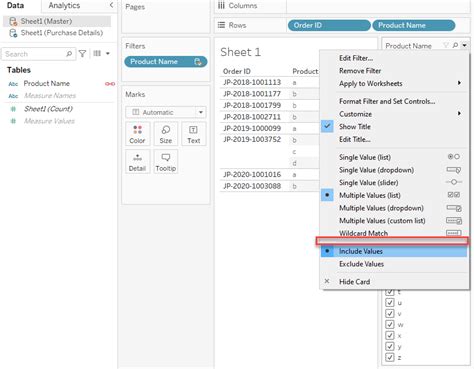Click the search icon on Product Name filter card

pyautogui.click(x=455, y=45)
